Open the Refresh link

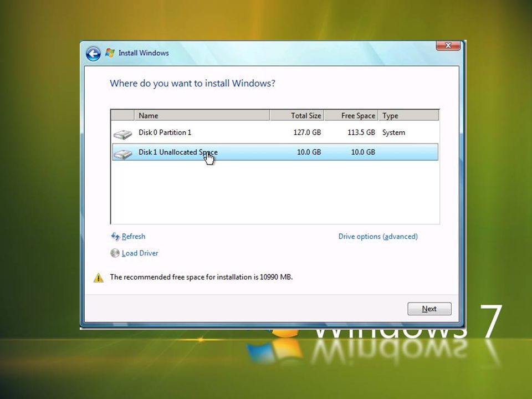[134, 236]
